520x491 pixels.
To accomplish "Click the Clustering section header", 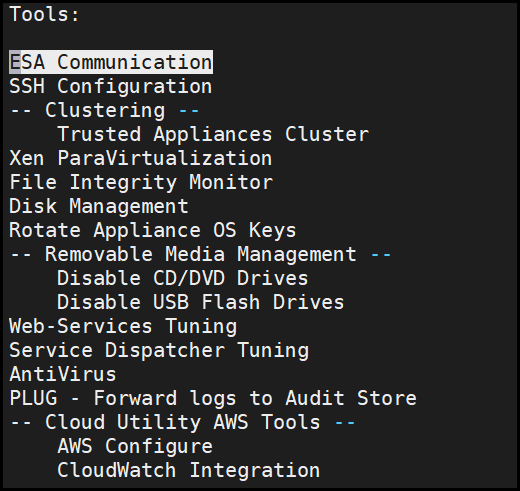I will [105, 110].
